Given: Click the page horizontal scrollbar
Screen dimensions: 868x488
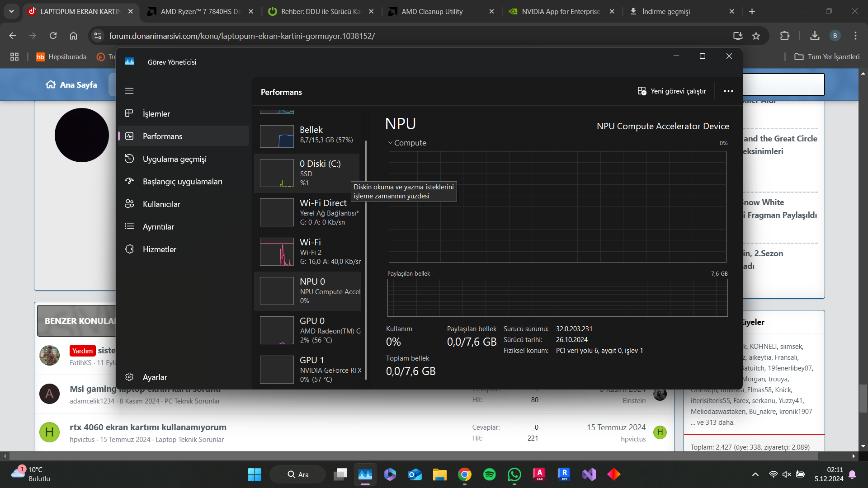Looking at the screenshot, I should (x=414, y=456).
